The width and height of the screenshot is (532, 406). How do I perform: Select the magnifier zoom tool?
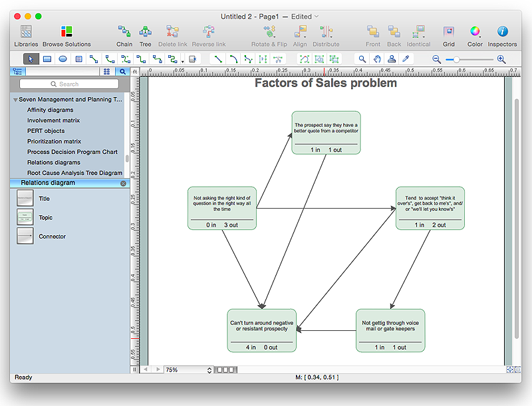pyautogui.click(x=362, y=59)
